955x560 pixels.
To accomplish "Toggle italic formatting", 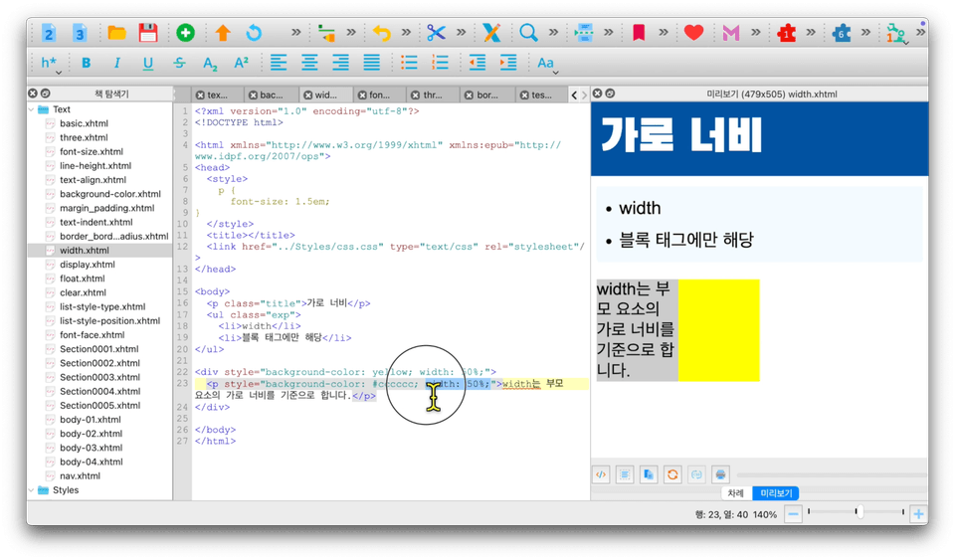I will (x=117, y=63).
